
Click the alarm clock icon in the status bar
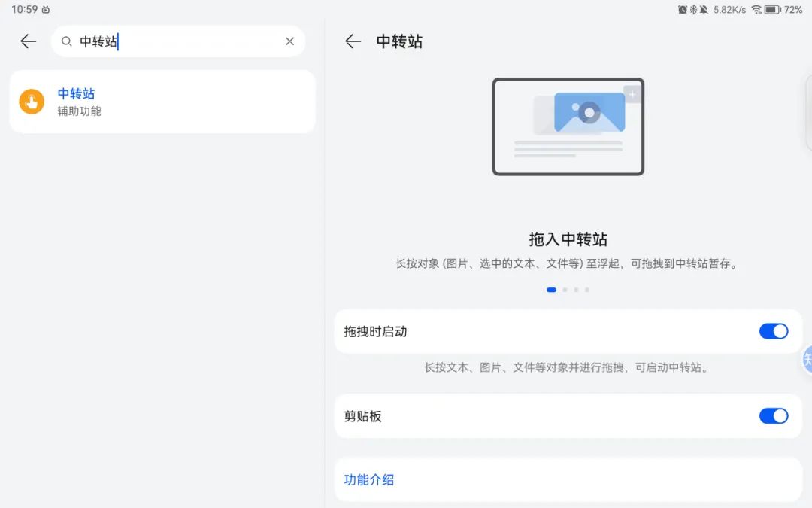point(683,9)
